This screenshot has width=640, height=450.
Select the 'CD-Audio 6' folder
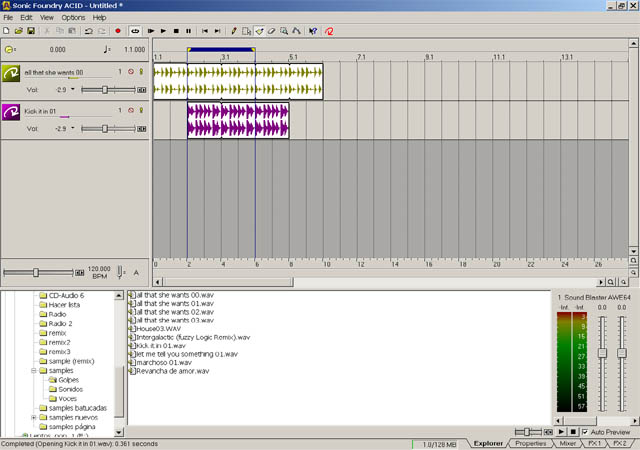(x=66, y=296)
